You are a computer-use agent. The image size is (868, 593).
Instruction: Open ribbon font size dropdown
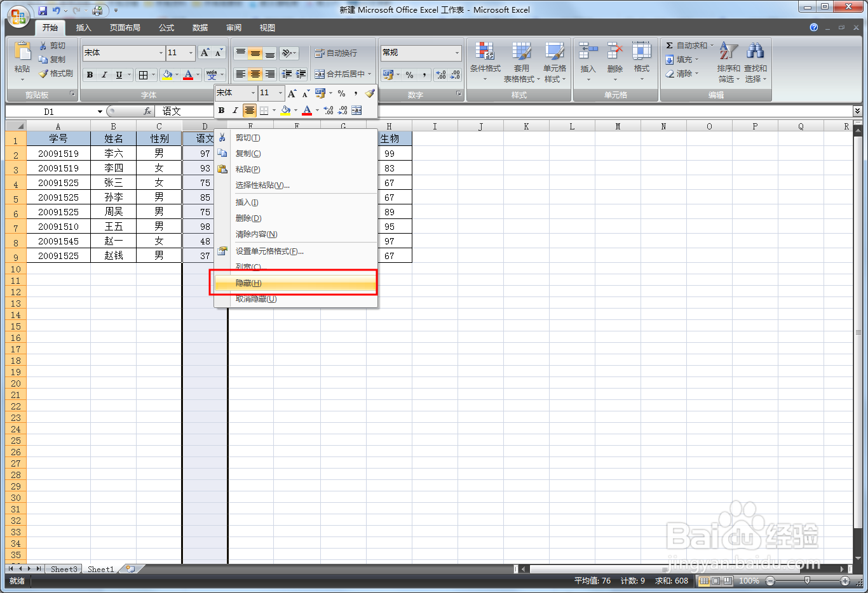pyautogui.click(x=191, y=53)
